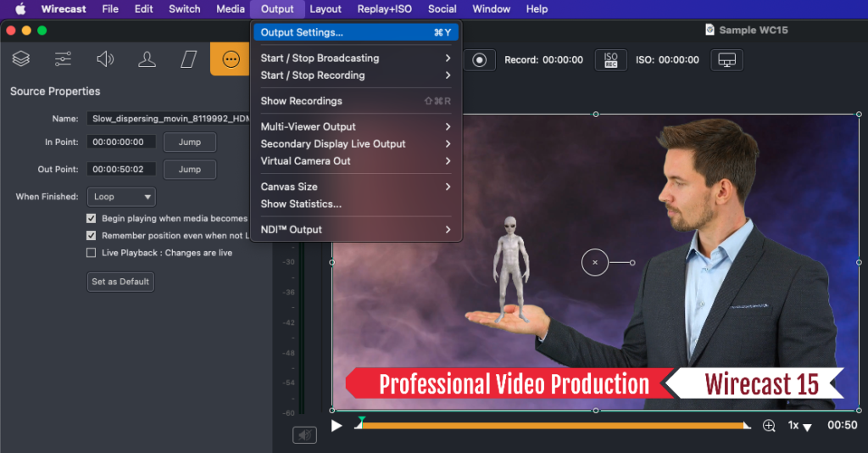Open the Layers properties tab icon
This screenshot has height=453, width=868.
click(21, 59)
